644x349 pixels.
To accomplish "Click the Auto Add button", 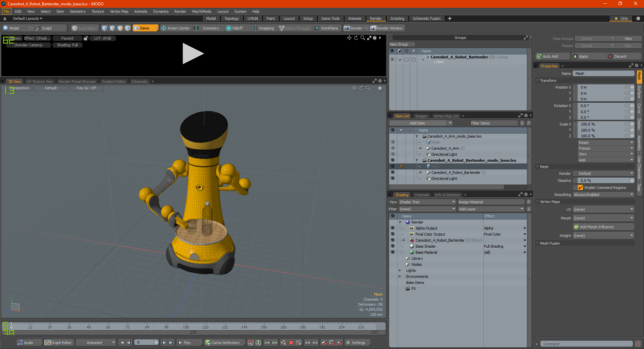I will click(552, 56).
